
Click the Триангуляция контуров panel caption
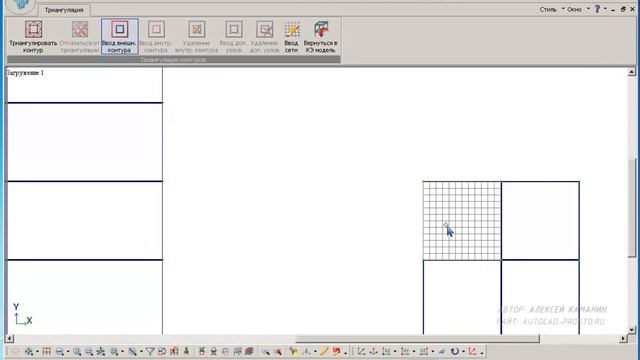point(173,60)
